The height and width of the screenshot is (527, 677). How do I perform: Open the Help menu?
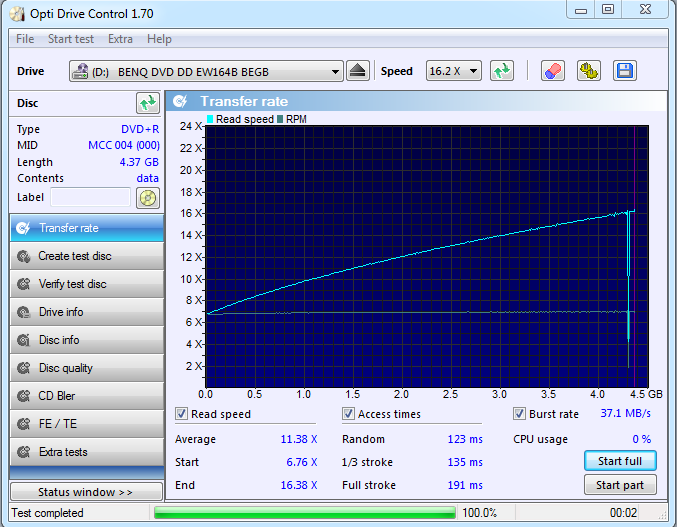[x=159, y=39]
